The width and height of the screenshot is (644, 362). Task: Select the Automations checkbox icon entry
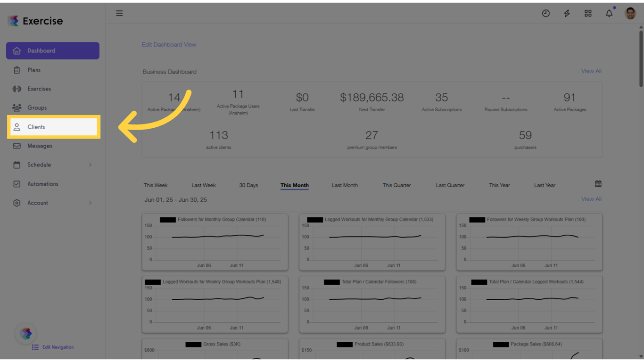pyautogui.click(x=17, y=184)
